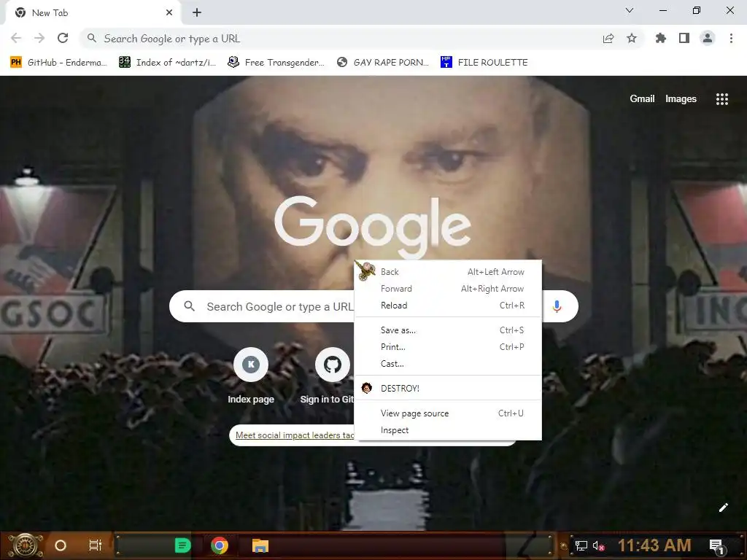This screenshot has width=747, height=560.
Task: Open the steampunk Start button
Action: click(x=26, y=545)
